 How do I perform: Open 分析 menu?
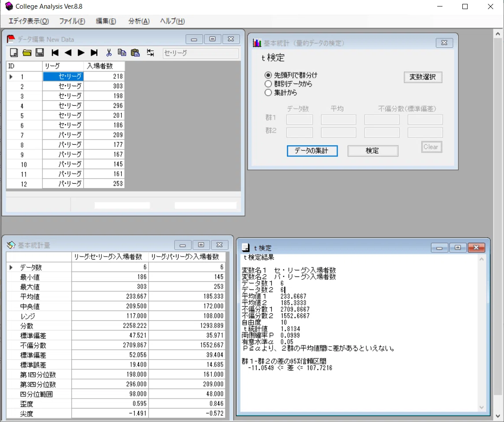tap(139, 21)
